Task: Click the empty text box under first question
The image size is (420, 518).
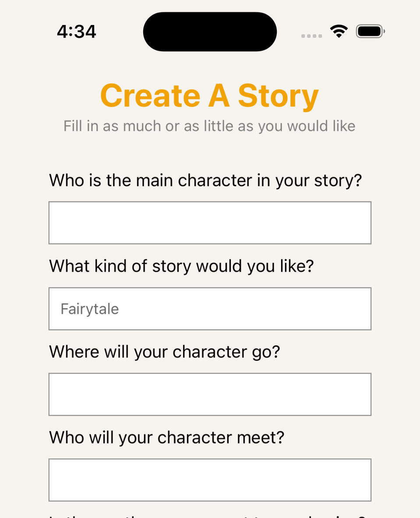Action: point(210,223)
